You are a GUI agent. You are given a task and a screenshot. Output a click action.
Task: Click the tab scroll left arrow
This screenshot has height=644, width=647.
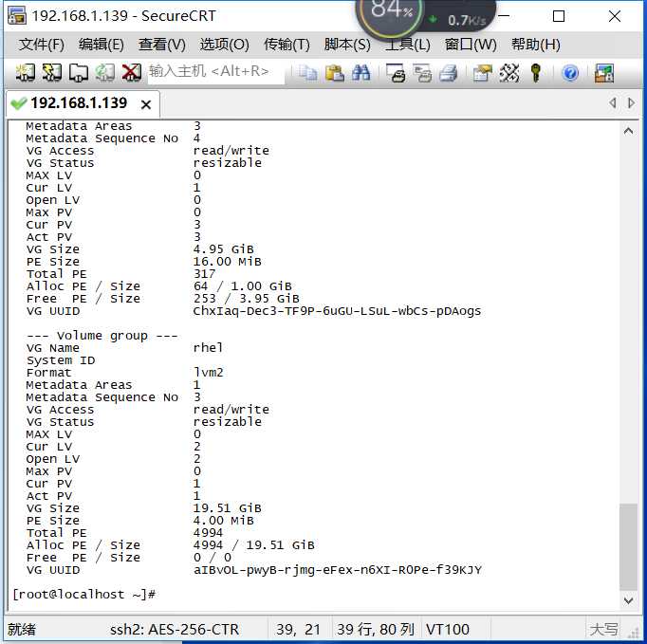pyautogui.click(x=613, y=102)
